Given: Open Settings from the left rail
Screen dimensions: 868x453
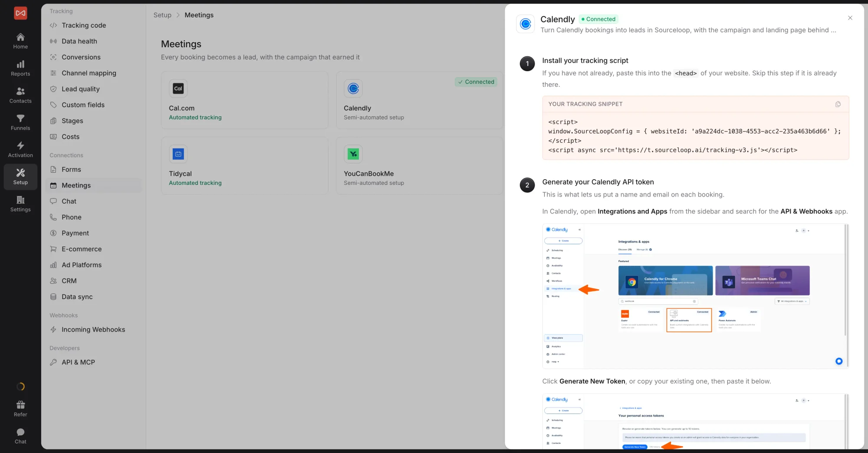Looking at the screenshot, I should coord(20,204).
